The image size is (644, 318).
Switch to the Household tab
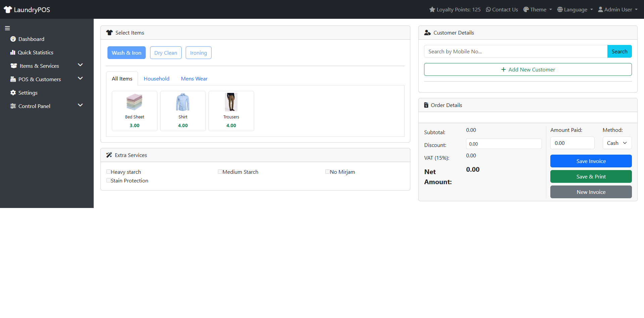click(156, 78)
